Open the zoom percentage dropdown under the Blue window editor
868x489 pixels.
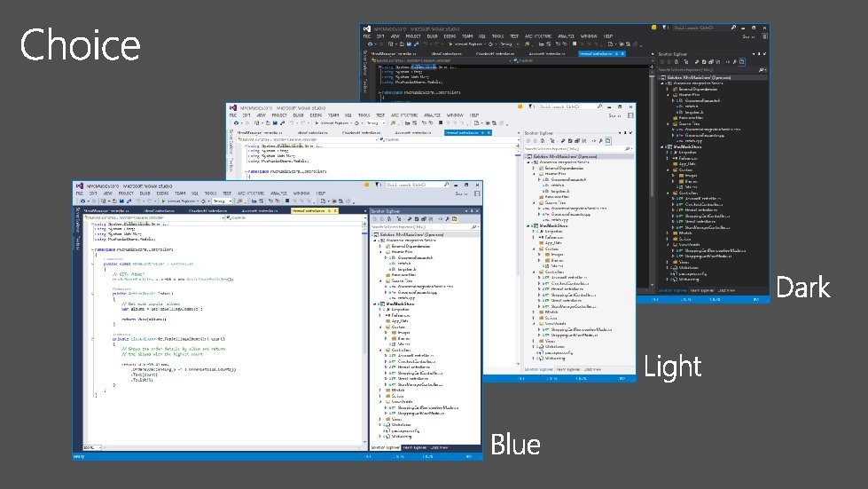tap(92, 447)
